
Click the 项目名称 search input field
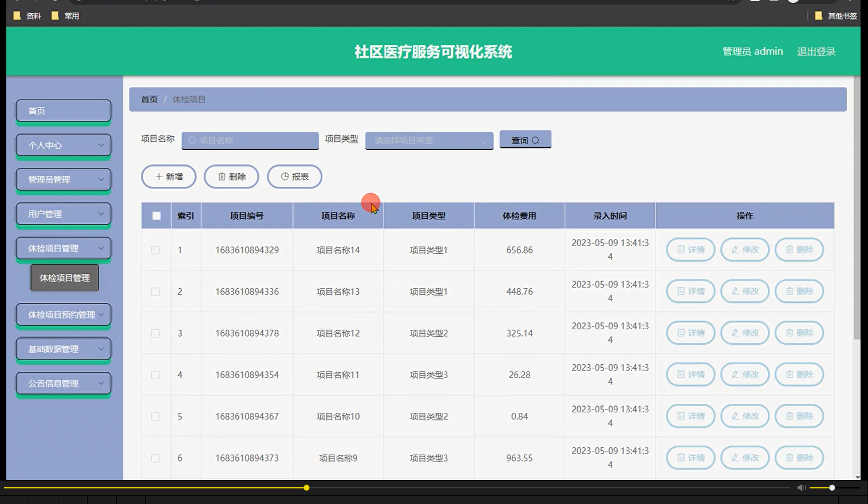click(x=250, y=140)
